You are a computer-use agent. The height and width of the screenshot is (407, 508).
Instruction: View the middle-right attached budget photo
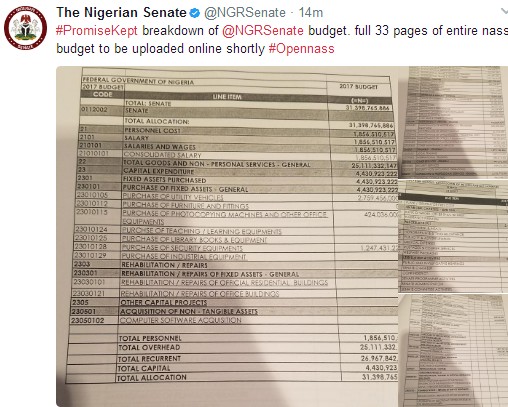coord(454,236)
